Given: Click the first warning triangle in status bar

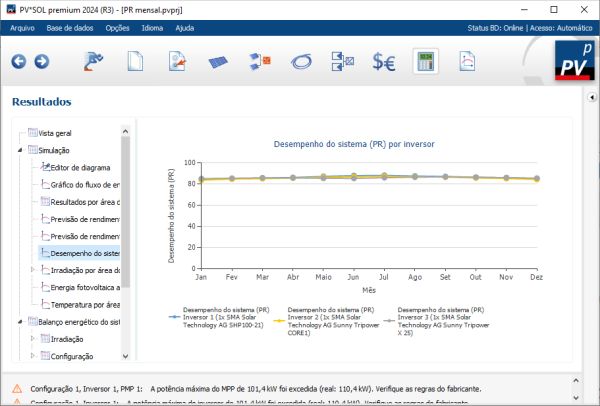Looking at the screenshot, I should click(x=17, y=388).
